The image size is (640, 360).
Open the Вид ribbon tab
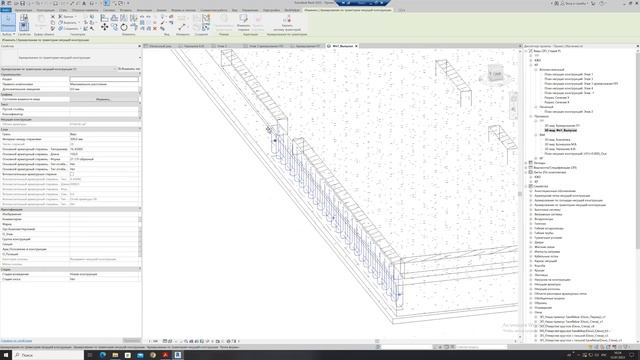click(234, 10)
